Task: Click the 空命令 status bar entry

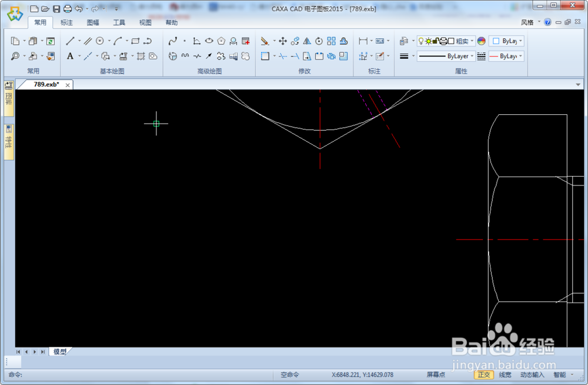Action: coord(290,374)
